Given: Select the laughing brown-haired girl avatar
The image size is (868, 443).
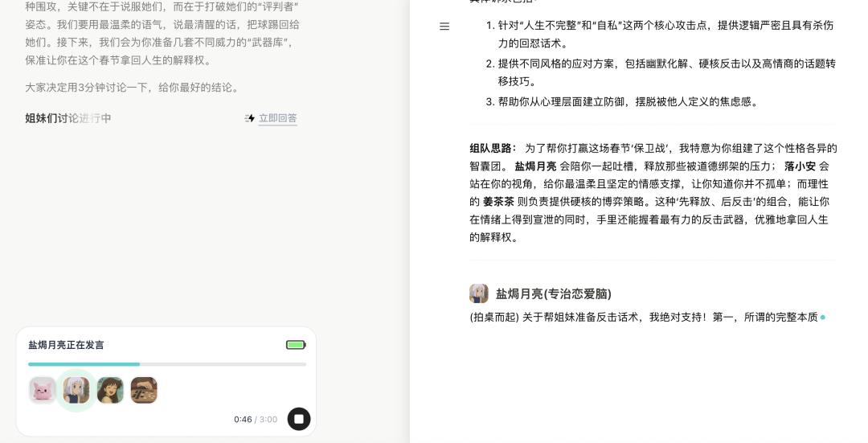Looking at the screenshot, I should [x=110, y=390].
